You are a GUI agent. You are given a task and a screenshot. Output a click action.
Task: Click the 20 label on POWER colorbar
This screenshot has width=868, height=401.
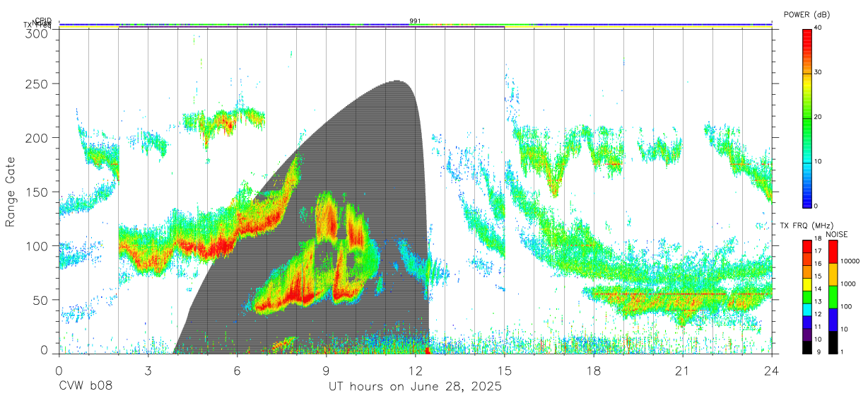[x=819, y=117]
